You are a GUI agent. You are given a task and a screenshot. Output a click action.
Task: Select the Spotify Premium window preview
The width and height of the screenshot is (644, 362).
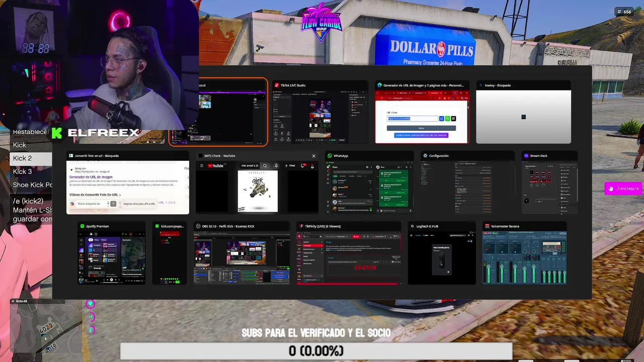coord(112,253)
